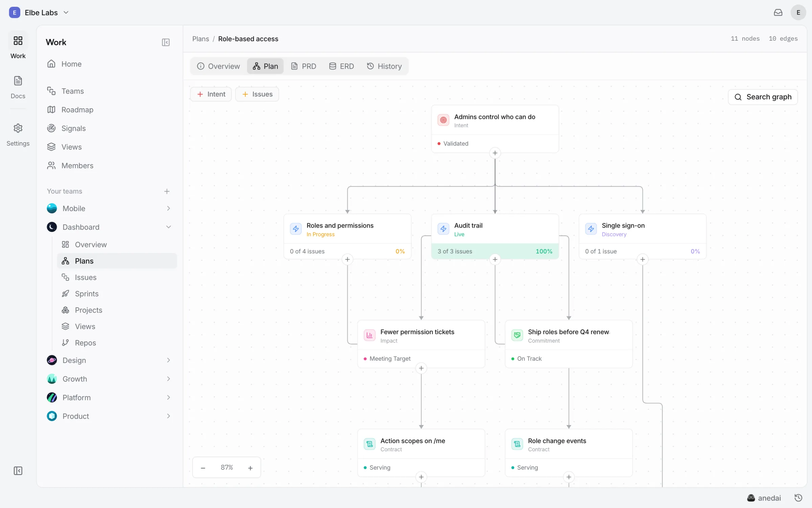Click Audit trail 100% progress bar
The height and width of the screenshot is (508, 812).
[x=495, y=251]
